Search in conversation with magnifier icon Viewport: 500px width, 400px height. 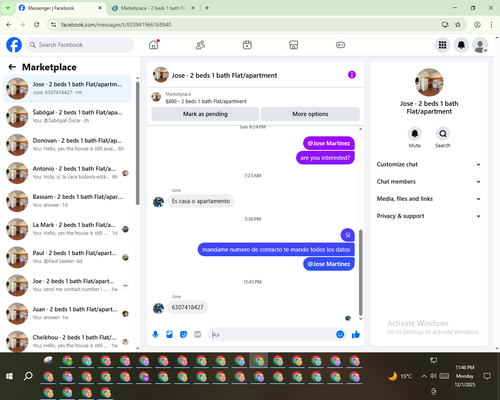tap(443, 134)
